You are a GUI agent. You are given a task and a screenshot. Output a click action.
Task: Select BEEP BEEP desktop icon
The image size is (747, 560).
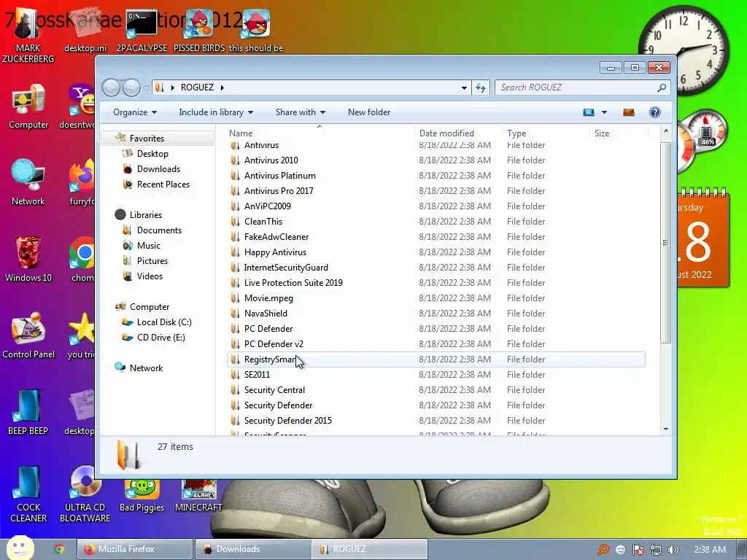pyautogui.click(x=28, y=413)
